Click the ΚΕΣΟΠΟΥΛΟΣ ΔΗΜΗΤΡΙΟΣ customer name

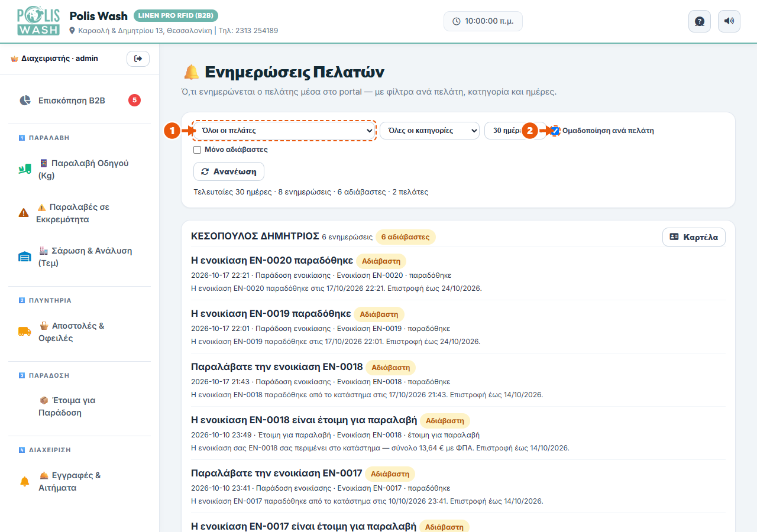(255, 236)
